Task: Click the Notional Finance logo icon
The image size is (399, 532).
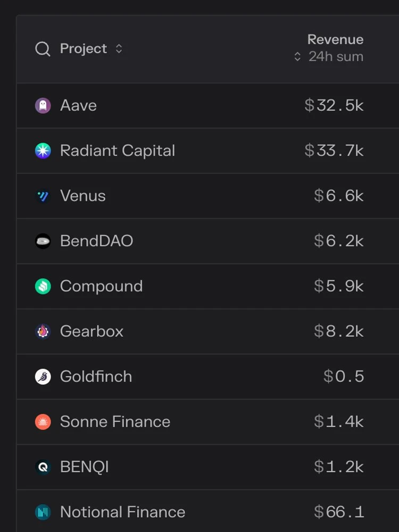Action: click(x=43, y=512)
